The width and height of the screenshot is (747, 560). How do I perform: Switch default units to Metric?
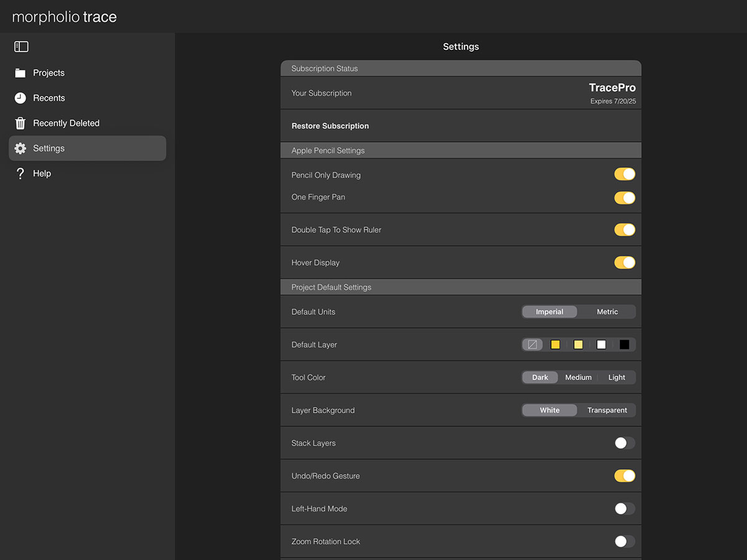coord(607,312)
